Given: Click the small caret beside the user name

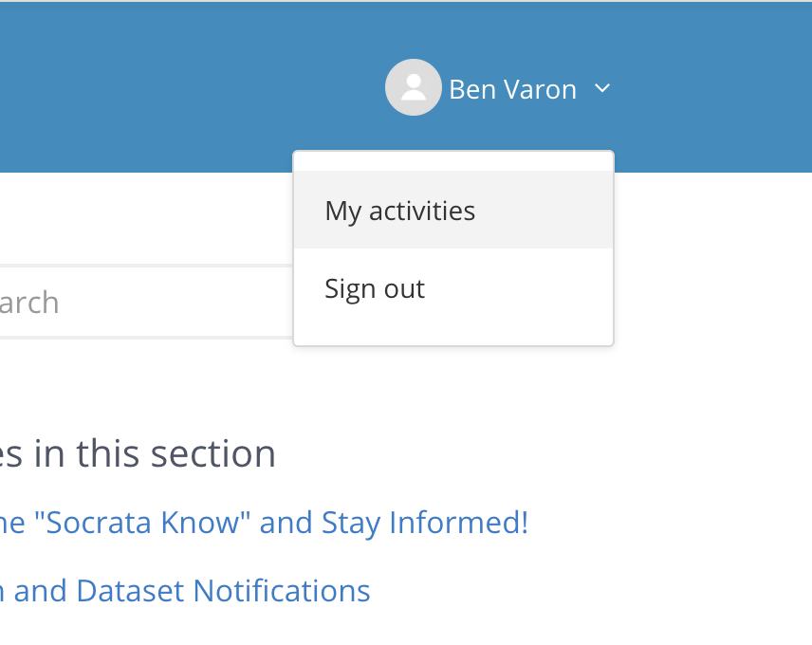Looking at the screenshot, I should click(x=602, y=88).
